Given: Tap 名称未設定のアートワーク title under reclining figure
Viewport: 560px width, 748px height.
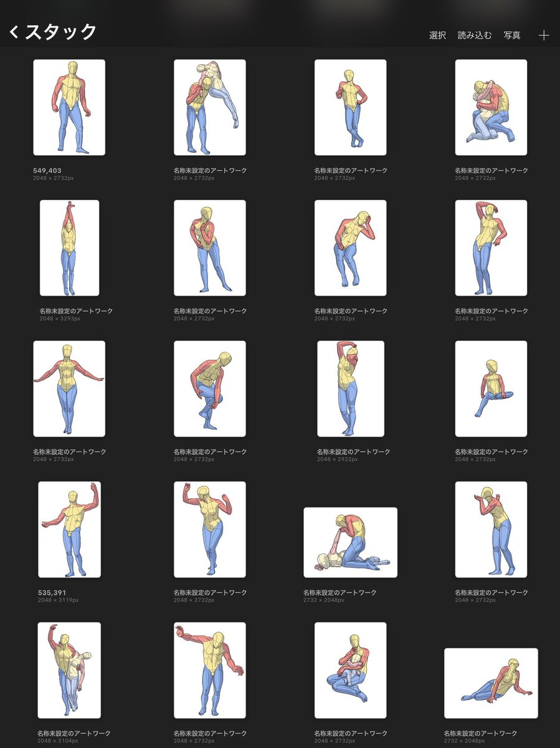Looking at the screenshot, I should pos(480,734).
